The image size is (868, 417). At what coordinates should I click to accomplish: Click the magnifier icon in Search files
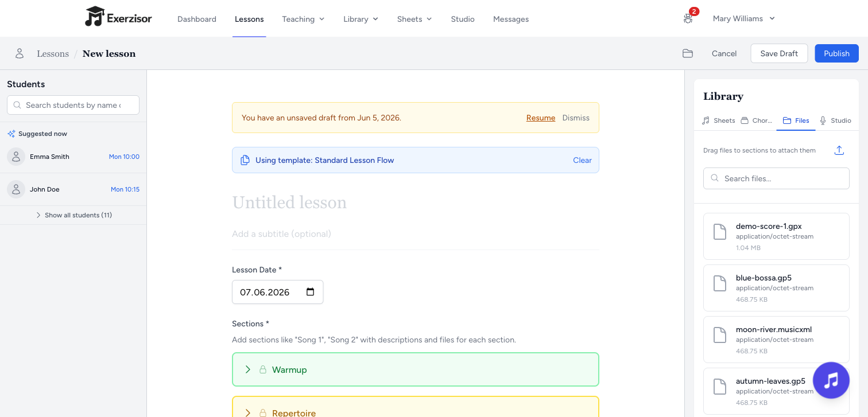click(x=715, y=178)
